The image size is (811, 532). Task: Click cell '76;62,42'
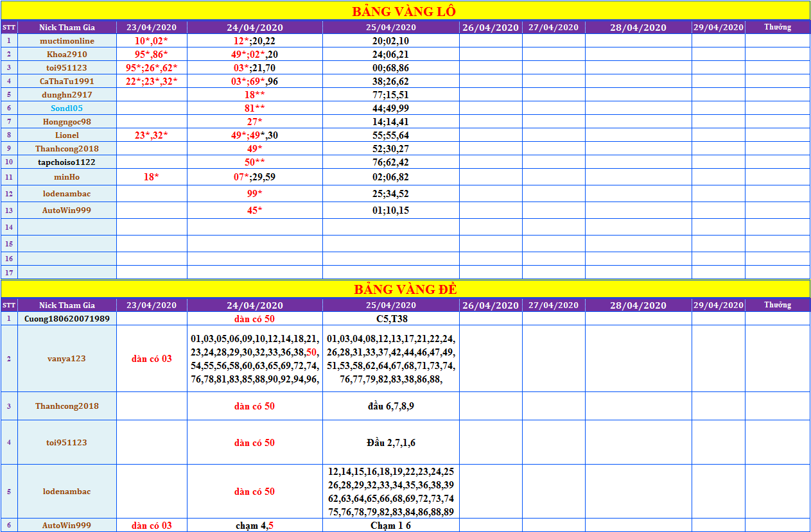coord(391,162)
